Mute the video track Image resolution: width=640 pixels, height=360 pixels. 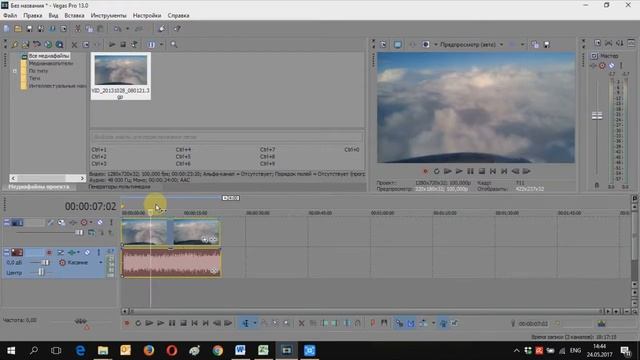click(x=100, y=222)
